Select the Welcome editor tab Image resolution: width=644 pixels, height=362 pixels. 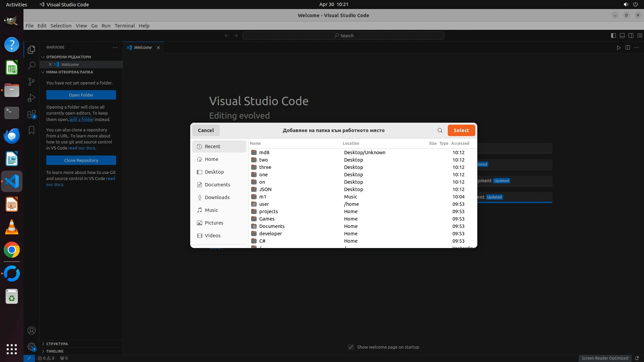pyautogui.click(x=143, y=48)
